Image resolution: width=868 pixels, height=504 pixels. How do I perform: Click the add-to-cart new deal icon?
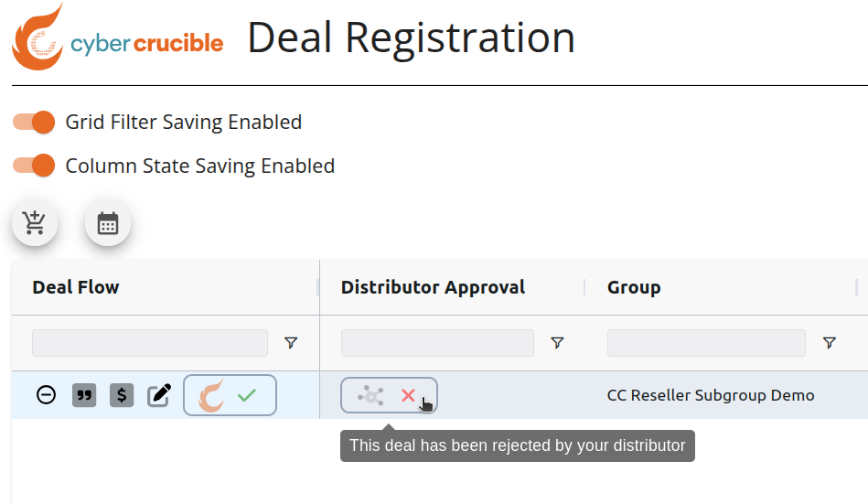[35, 223]
